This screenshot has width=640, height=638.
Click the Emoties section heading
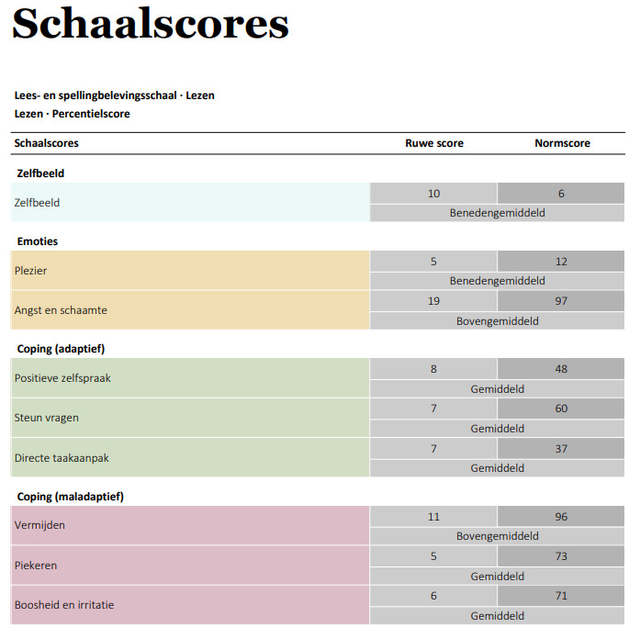(38, 241)
